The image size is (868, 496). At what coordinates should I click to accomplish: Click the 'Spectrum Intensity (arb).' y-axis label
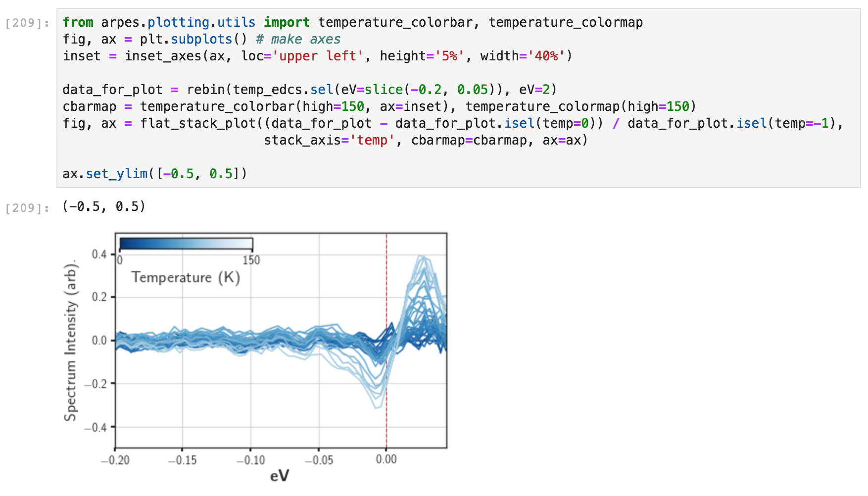coord(71,341)
